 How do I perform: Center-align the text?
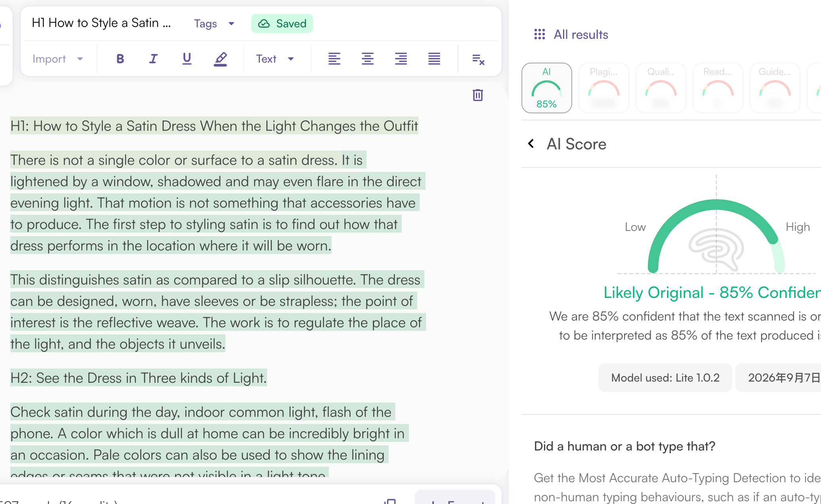coord(367,59)
